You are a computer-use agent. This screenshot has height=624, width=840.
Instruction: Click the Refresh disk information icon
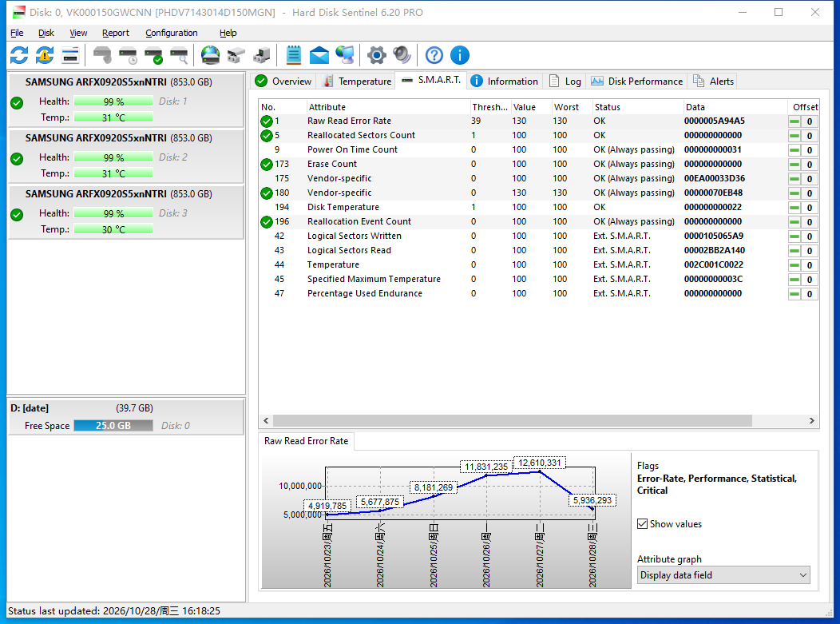click(x=19, y=55)
